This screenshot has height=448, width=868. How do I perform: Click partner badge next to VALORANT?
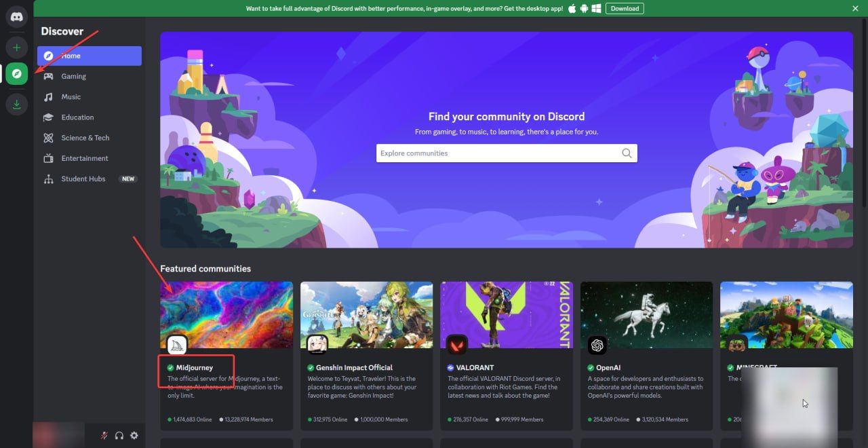point(450,367)
